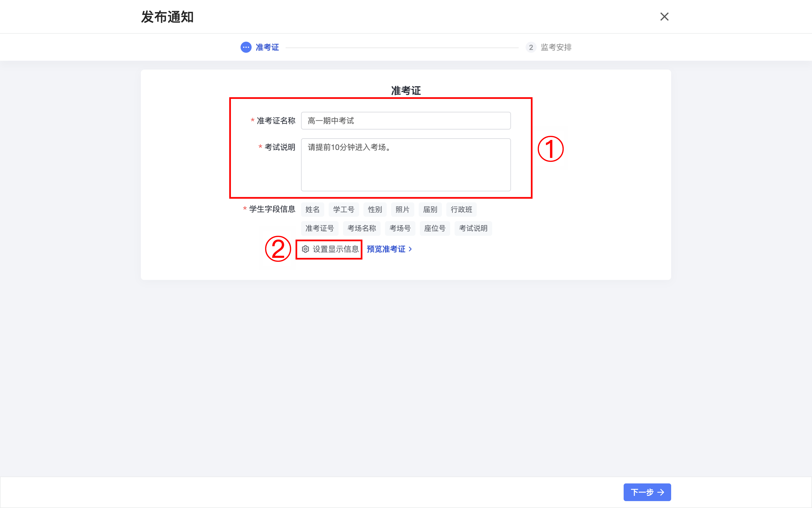812x508 pixels.
Task: Click the chevron arrow after 预览准考证
Action: pyautogui.click(x=410, y=249)
